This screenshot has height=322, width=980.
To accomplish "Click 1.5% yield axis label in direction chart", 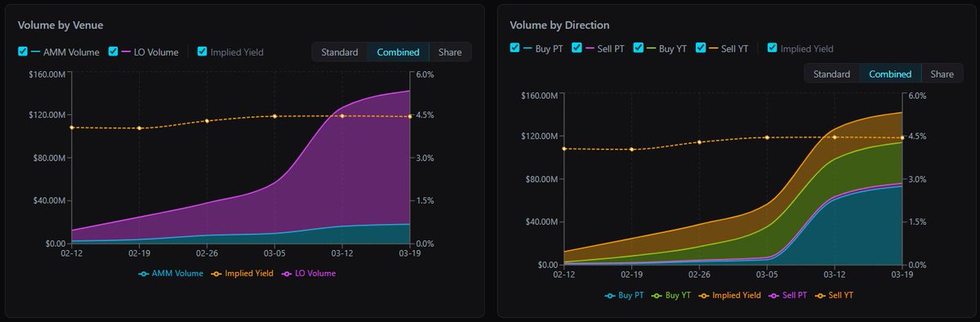I will (917, 221).
